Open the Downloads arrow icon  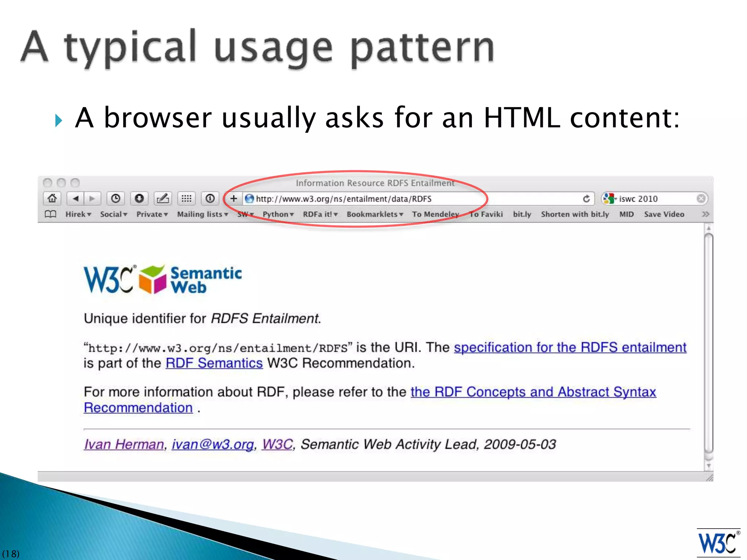pos(139,198)
